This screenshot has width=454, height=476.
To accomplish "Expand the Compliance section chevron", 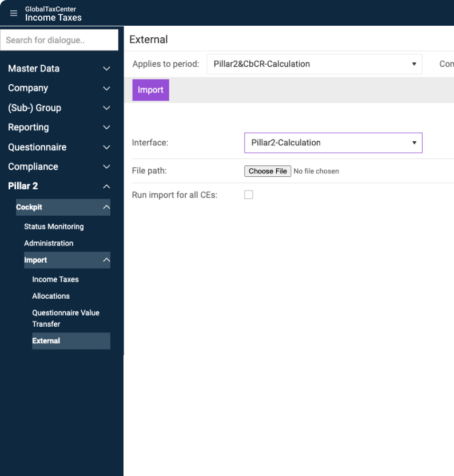I will pos(106,167).
